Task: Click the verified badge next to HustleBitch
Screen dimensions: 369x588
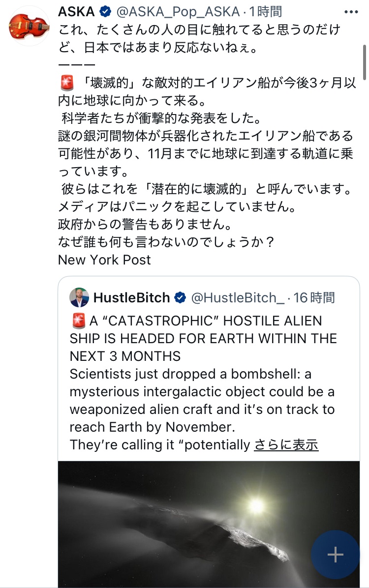Action: point(181,298)
